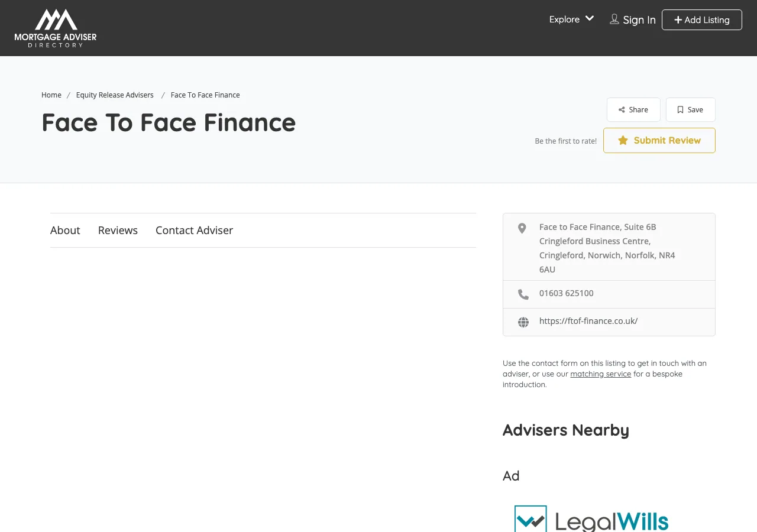Image resolution: width=757 pixels, height=532 pixels.
Task: Click the star icon on Submit Review
Action: [x=622, y=140]
